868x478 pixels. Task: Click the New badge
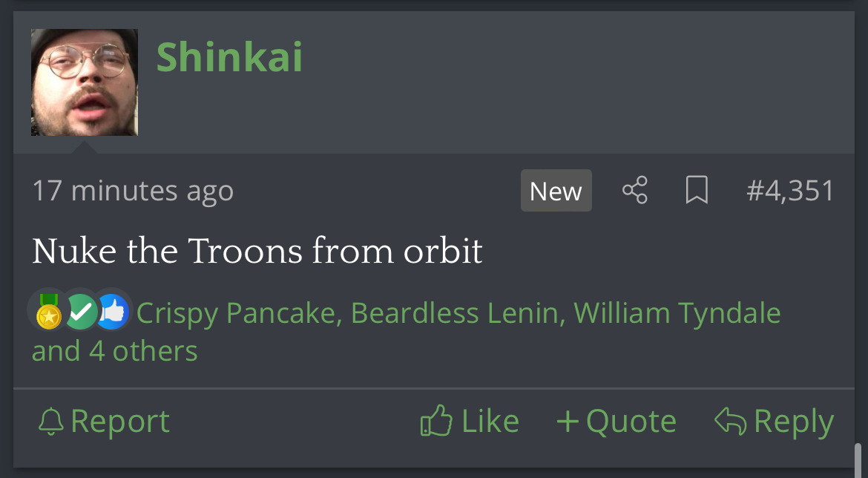(556, 191)
